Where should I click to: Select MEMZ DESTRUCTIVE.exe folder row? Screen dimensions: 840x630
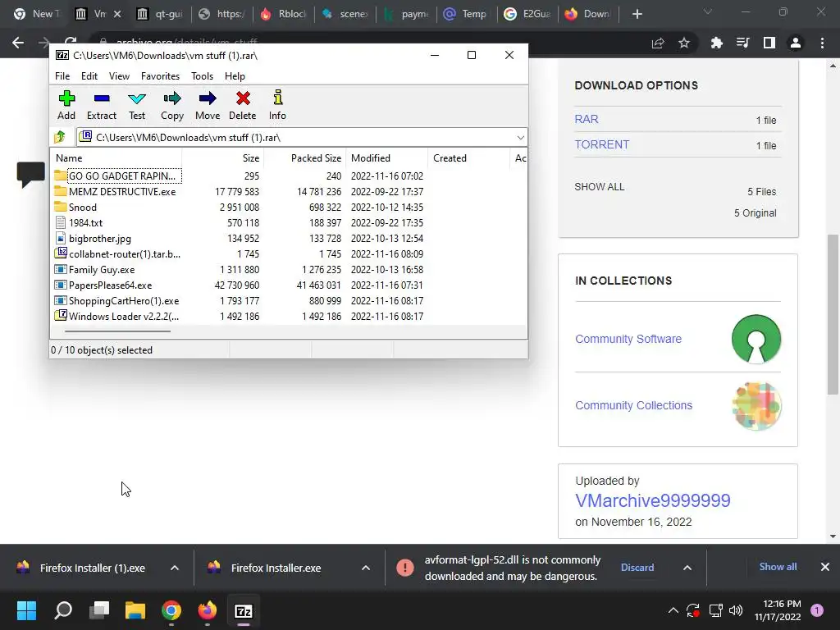(288, 192)
